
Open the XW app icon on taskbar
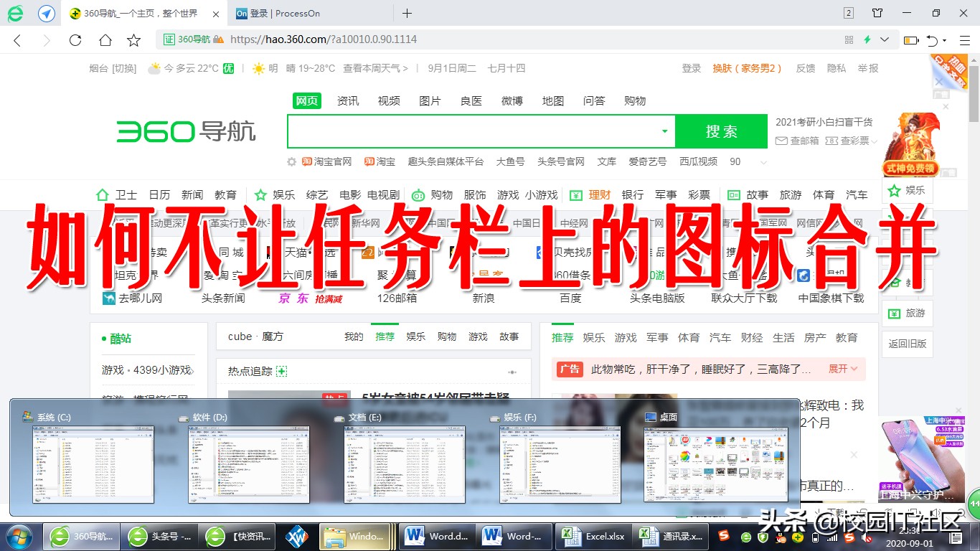(x=296, y=537)
